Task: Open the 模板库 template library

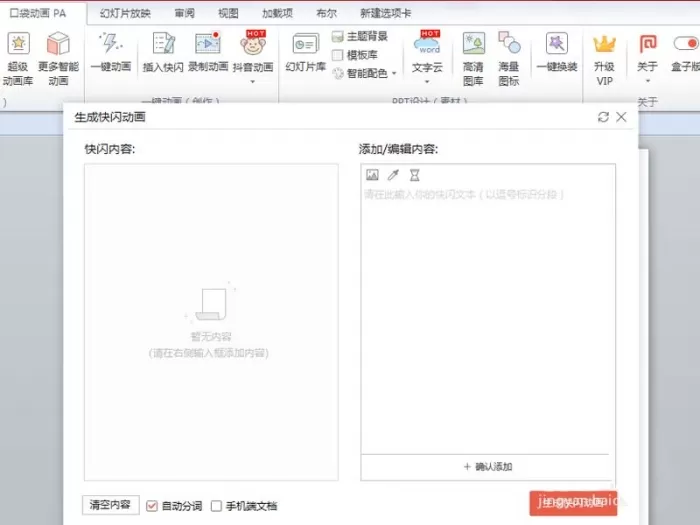Action: click(x=355, y=55)
